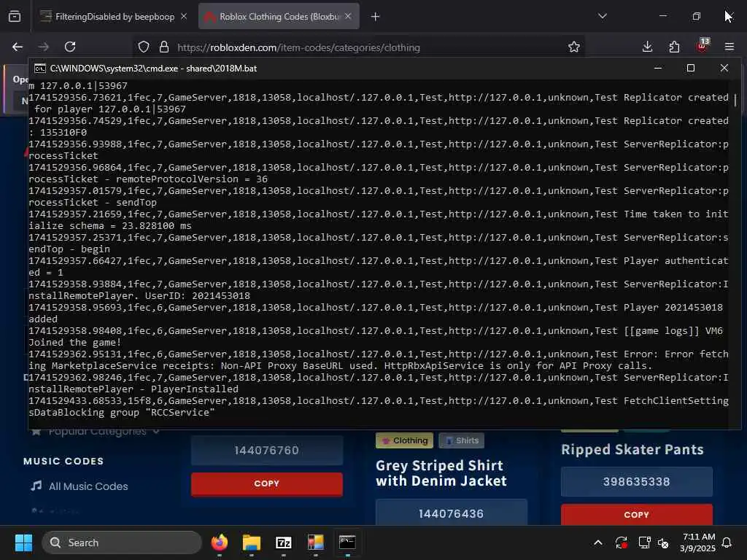
Task: Expand the Popular Categories dropdown
Action: 96,431
